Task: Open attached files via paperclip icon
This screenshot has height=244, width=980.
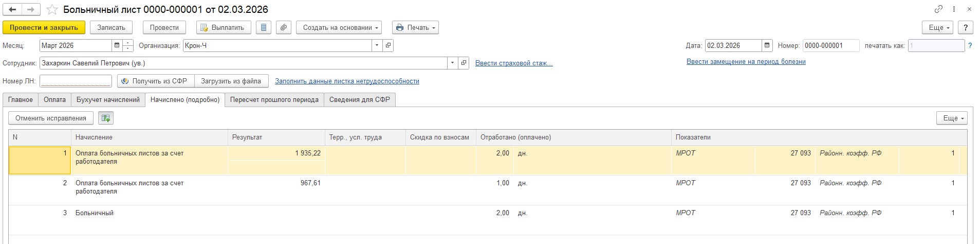Action: tap(284, 28)
